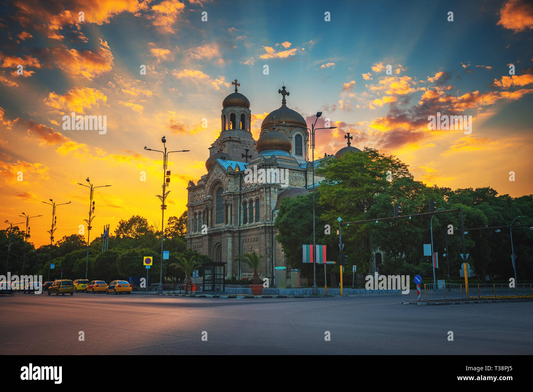Click the alamy logo in the bottom bar
The image size is (533, 392).
tap(41, 373)
